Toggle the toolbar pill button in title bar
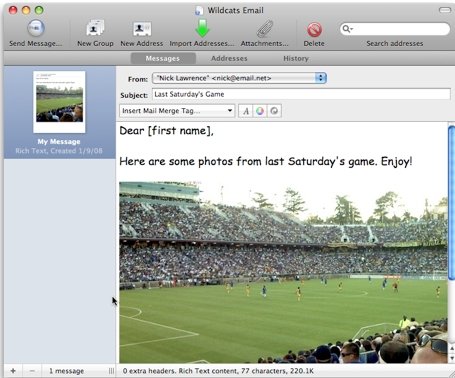455x378 pixels. [445, 10]
